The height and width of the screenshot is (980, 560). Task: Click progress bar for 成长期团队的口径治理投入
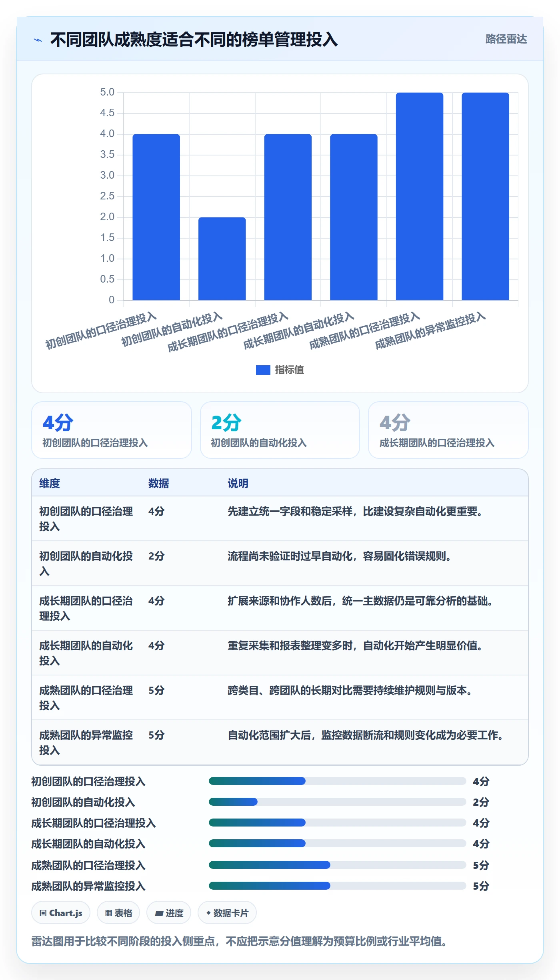coord(338,823)
